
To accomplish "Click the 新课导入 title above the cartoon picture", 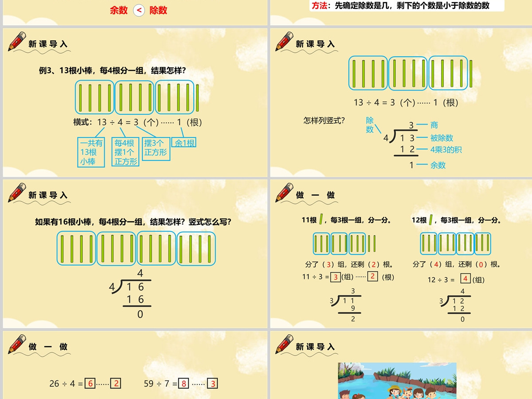I will coord(315,346).
